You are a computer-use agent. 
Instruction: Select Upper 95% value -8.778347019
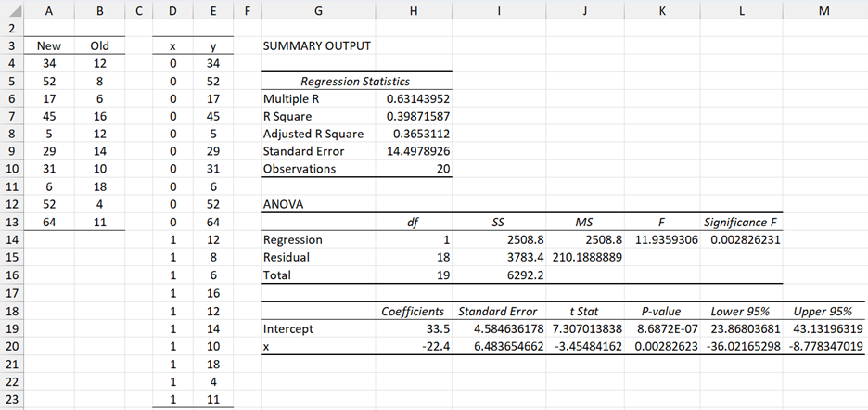tap(824, 346)
